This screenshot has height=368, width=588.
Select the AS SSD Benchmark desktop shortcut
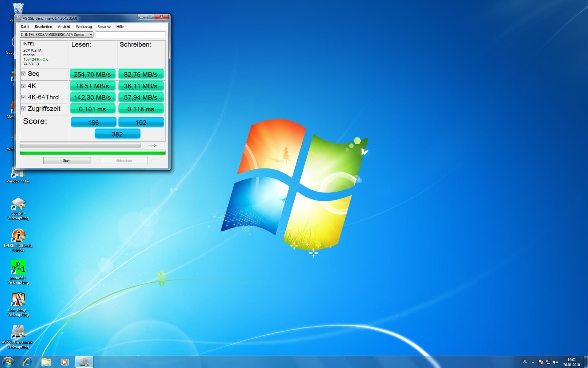18,337
